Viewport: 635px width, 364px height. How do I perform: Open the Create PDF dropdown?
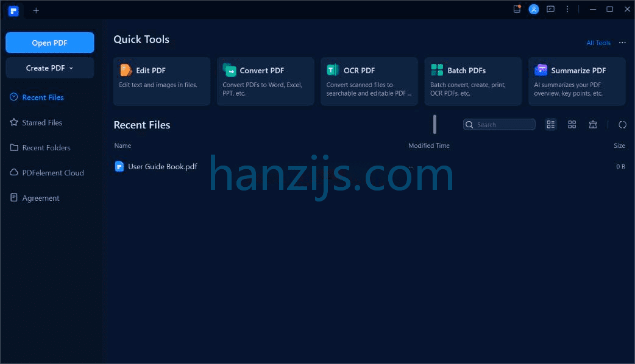pos(50,68)
